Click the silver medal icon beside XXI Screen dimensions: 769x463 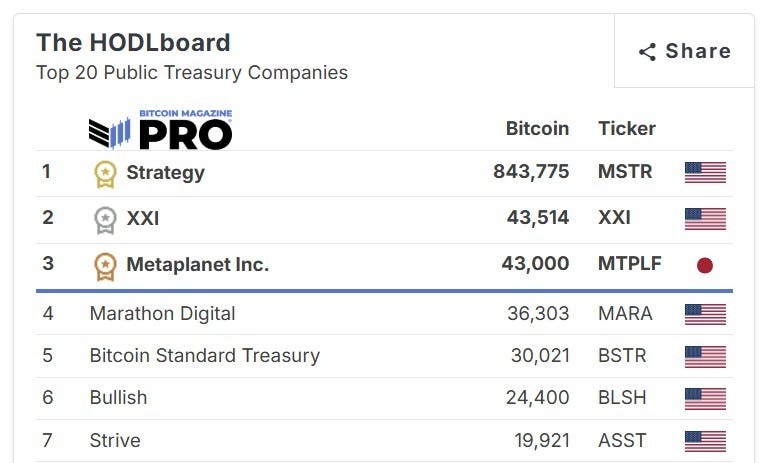point(105,220)
